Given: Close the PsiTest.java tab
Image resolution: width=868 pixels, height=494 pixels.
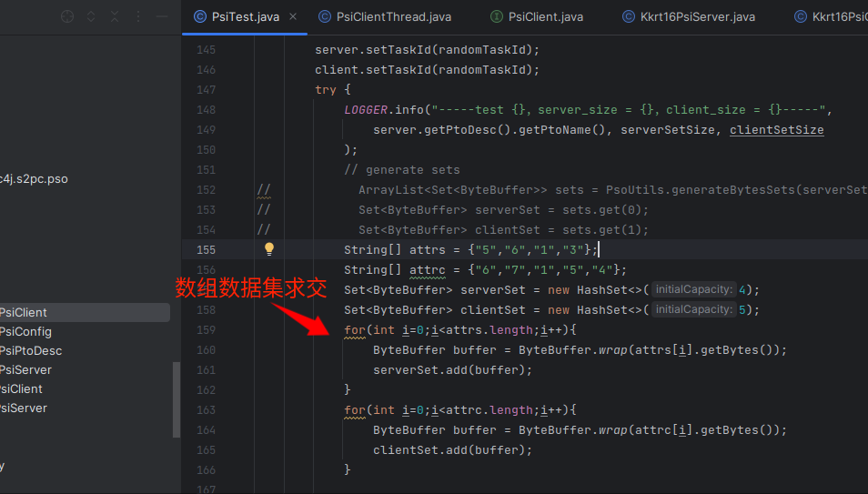Looking at the screenshot, I should click(293, 16).
